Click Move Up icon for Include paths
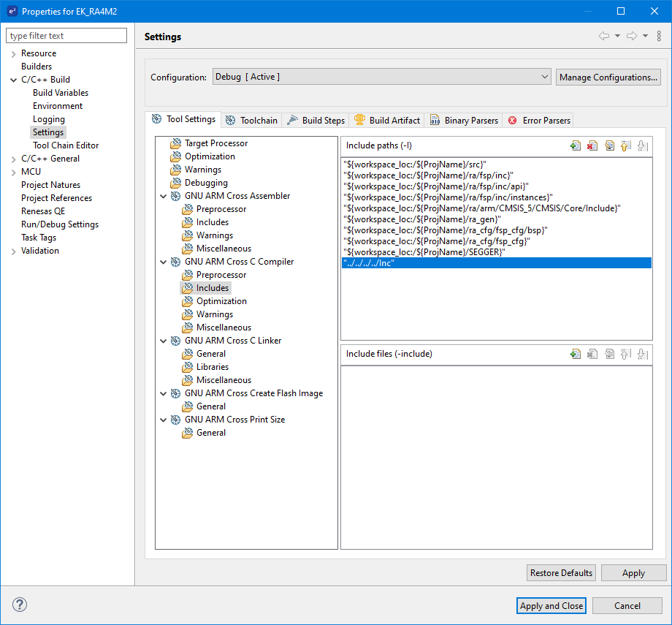 coord(626,145)
